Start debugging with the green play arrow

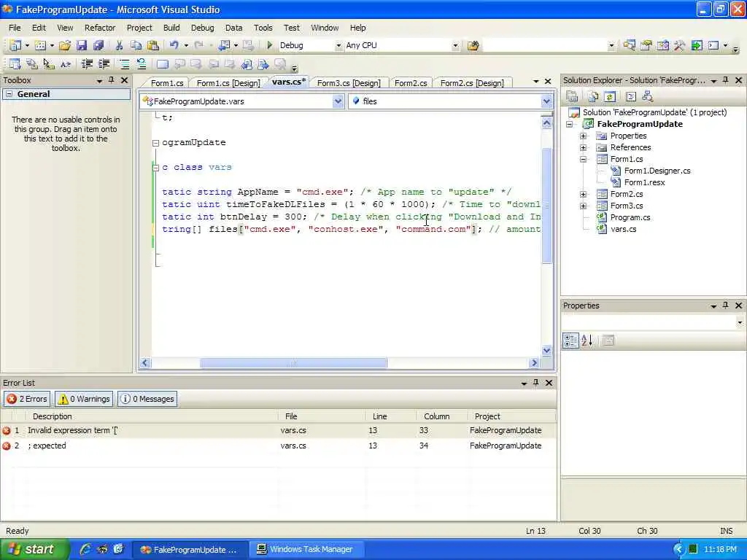(269, 45)
